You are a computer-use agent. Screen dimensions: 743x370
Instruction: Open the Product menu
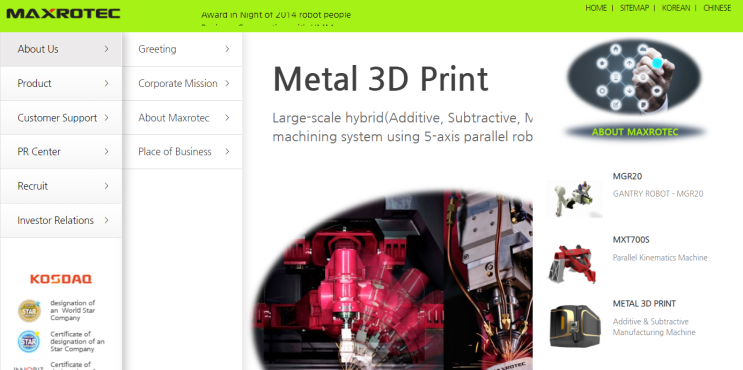point(61,83)
